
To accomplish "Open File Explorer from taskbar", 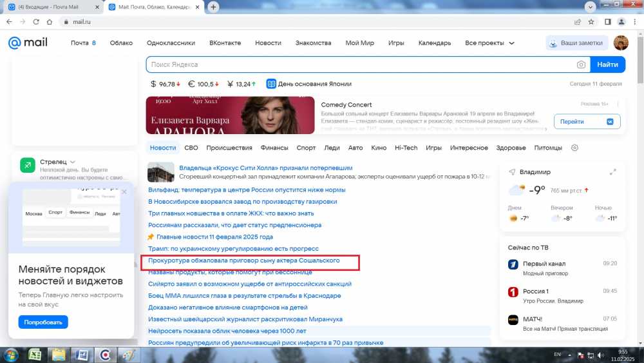I will coord(59,355).
